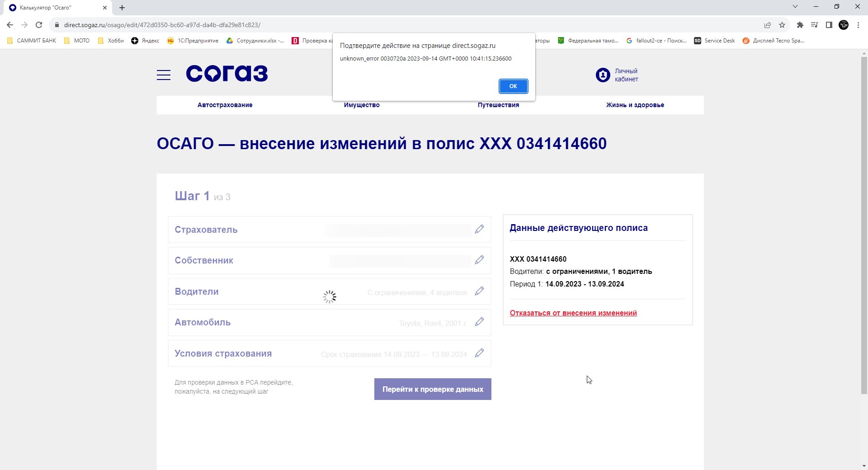
Task: Edit Собственник with pencil icon
Action: (479, 260)
